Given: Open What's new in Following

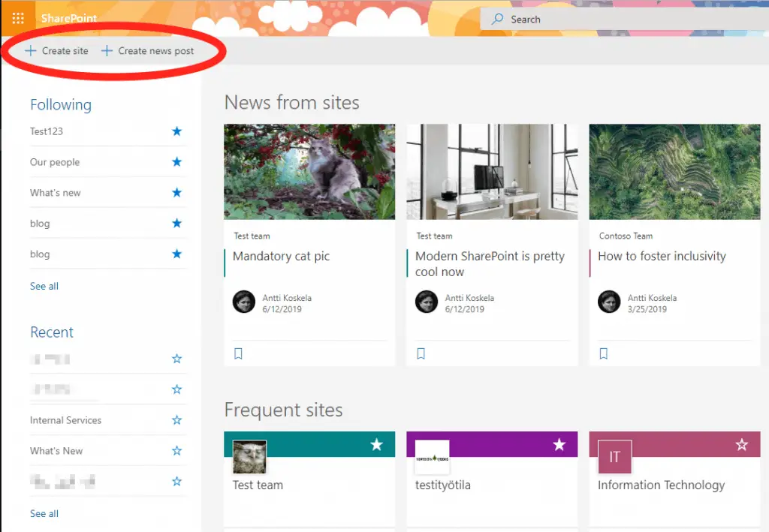Looking at the screenshot, I should tap(56, 193).
